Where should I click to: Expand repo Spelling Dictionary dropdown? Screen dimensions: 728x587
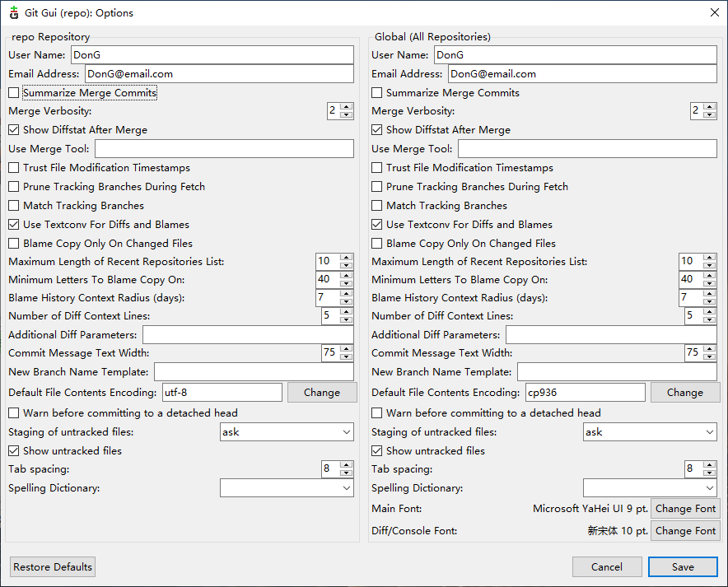point(287,488)
